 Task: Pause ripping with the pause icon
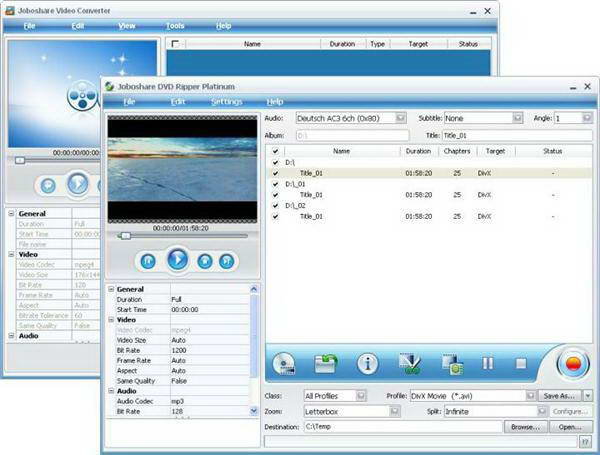489,363
